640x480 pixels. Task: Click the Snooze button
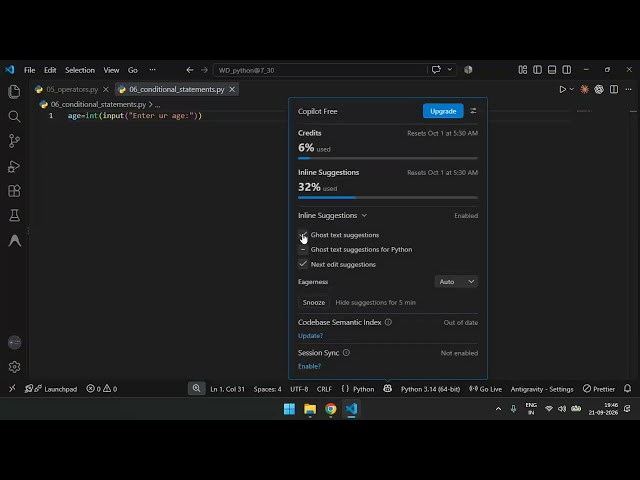point(314,302)
